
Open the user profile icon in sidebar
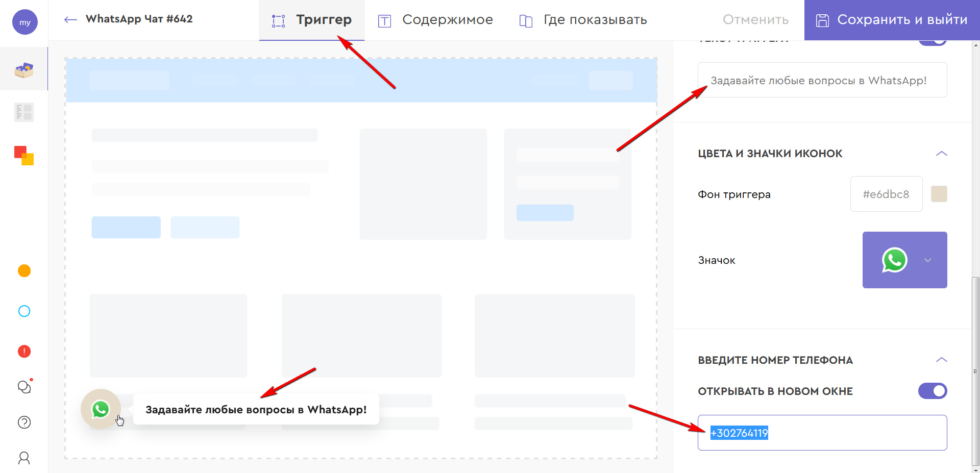(24, 458)
